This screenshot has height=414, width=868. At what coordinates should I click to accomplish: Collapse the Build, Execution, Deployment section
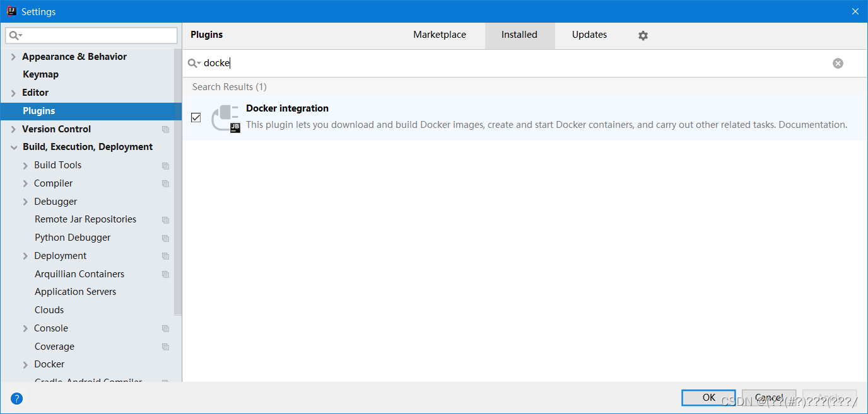[x=13, y=147]
